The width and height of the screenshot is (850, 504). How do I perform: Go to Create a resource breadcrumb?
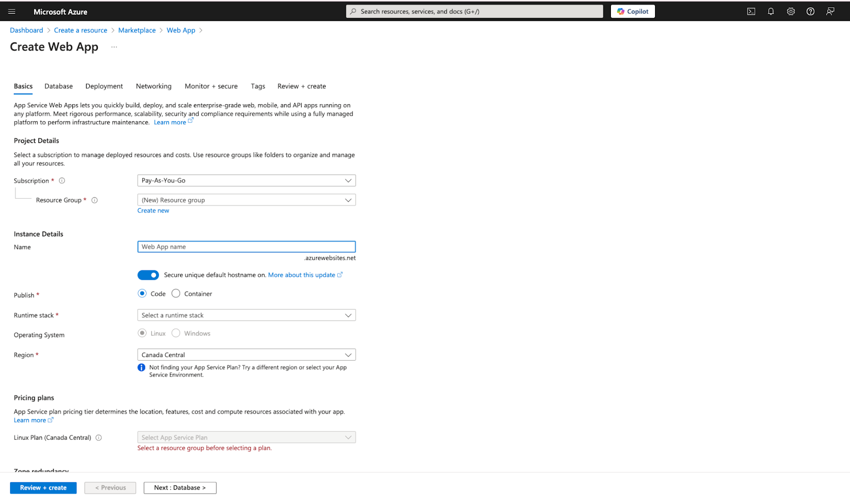point(81,30)
